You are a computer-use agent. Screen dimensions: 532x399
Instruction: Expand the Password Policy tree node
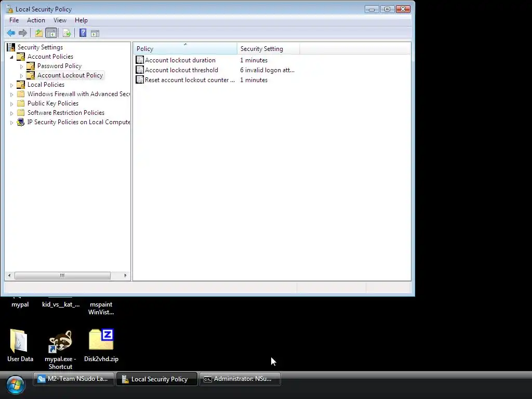pos(22,66)
